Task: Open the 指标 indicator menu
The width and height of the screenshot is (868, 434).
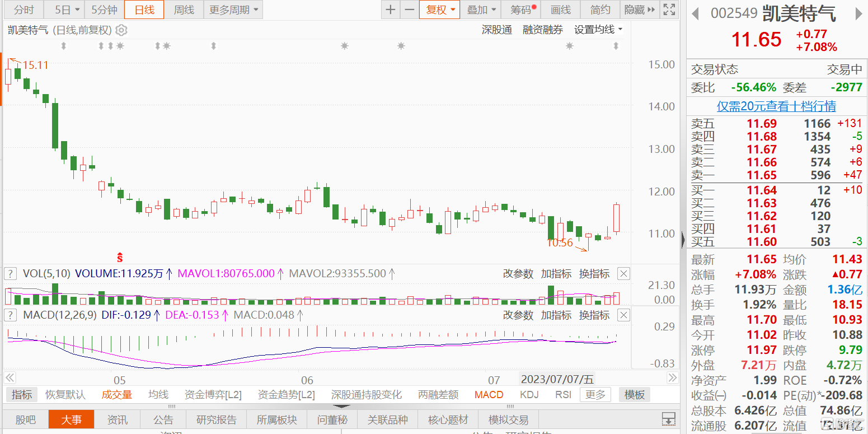Action: point(22,395)
